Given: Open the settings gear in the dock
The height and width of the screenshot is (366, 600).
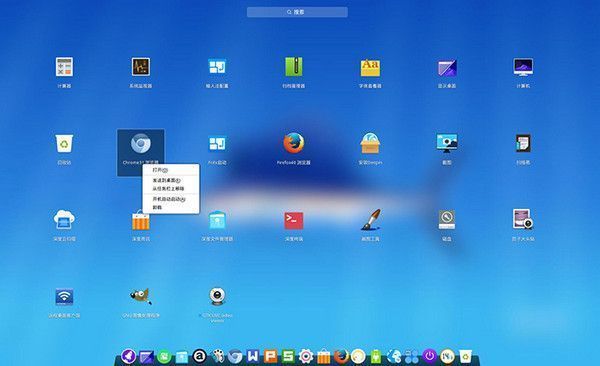Looking at the screenshot, I should coord(306,356).
